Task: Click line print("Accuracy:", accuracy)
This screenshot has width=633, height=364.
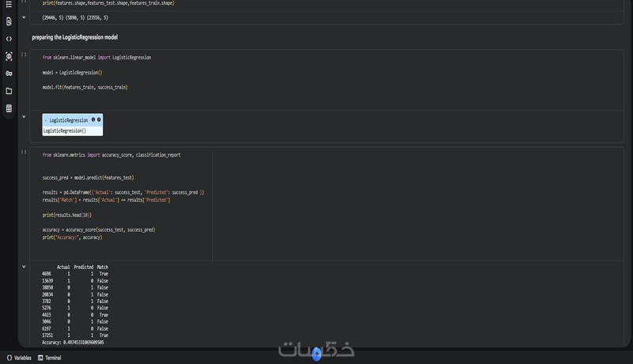Action: pos(72,237)
